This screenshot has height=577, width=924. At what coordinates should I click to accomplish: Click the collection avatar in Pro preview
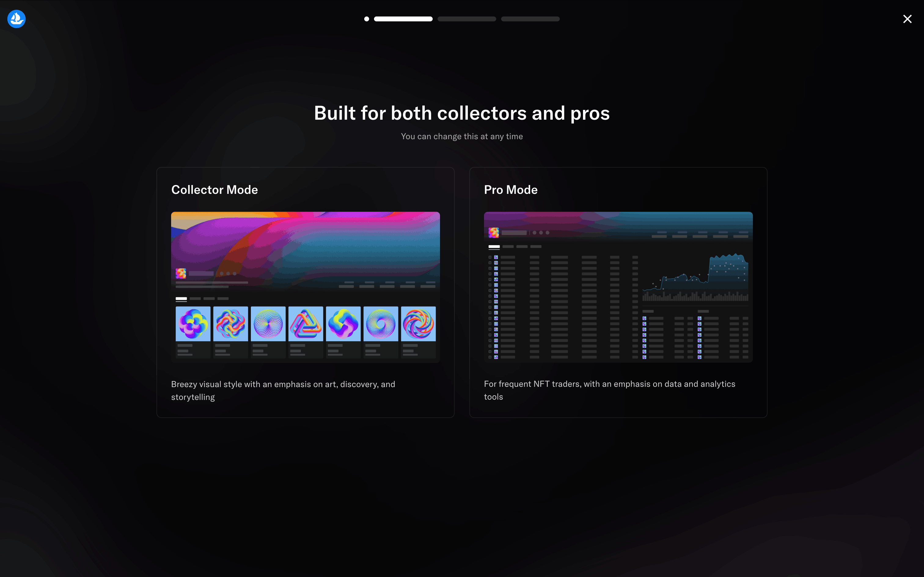coord(493,232)
